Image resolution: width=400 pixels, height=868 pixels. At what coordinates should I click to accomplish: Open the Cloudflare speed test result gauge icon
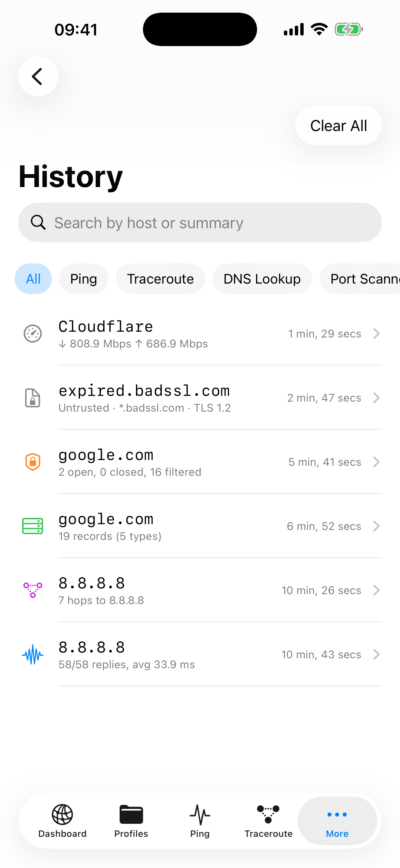point(33,333)
